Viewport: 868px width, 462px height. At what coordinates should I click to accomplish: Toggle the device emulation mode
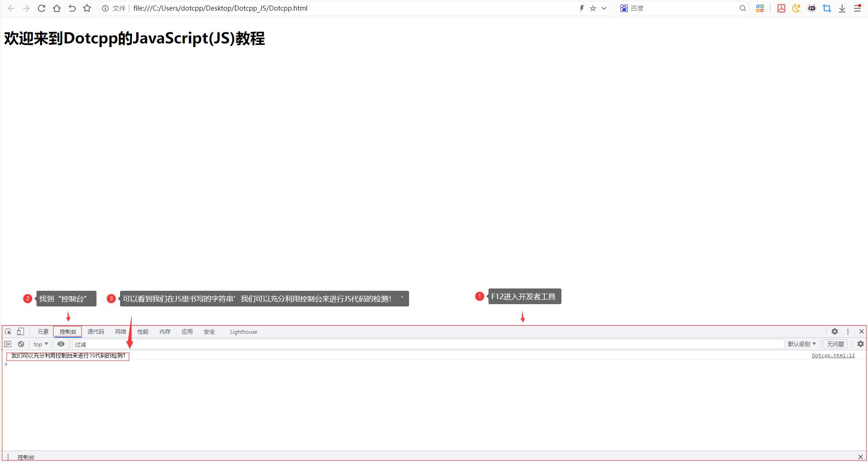pyautogui.click(x=20, y=331)
